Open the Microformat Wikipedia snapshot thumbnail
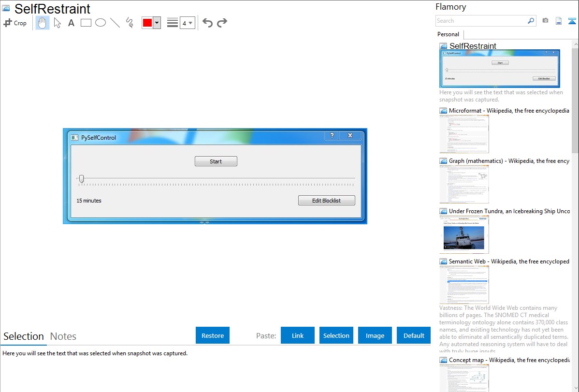Screen dimensions: 579x392 click(x=464, y=134)
